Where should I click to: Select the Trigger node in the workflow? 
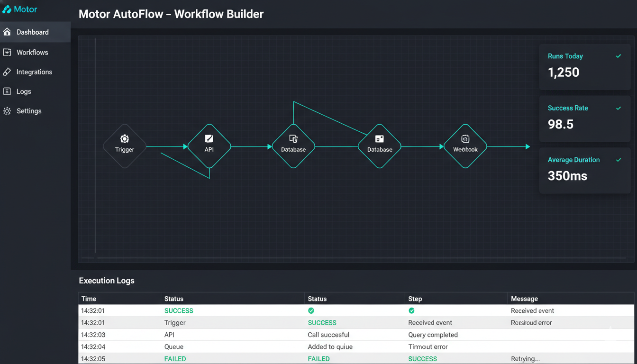[x=125, y=146]
